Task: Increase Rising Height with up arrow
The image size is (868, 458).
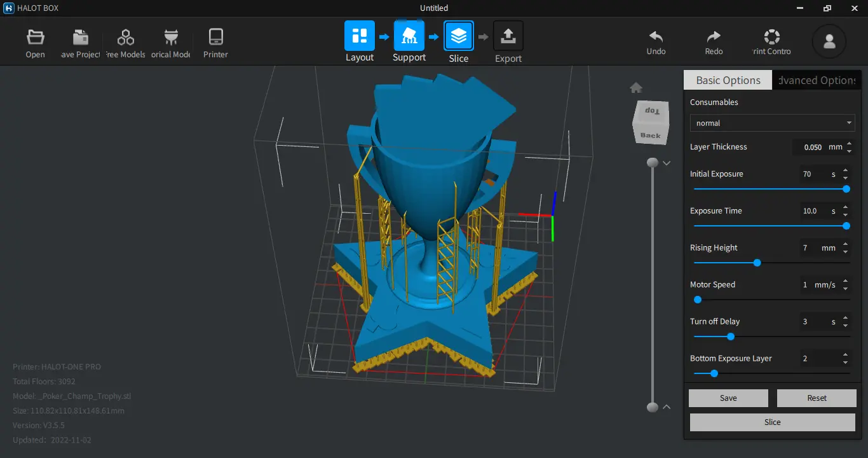Action: point(845,244)
